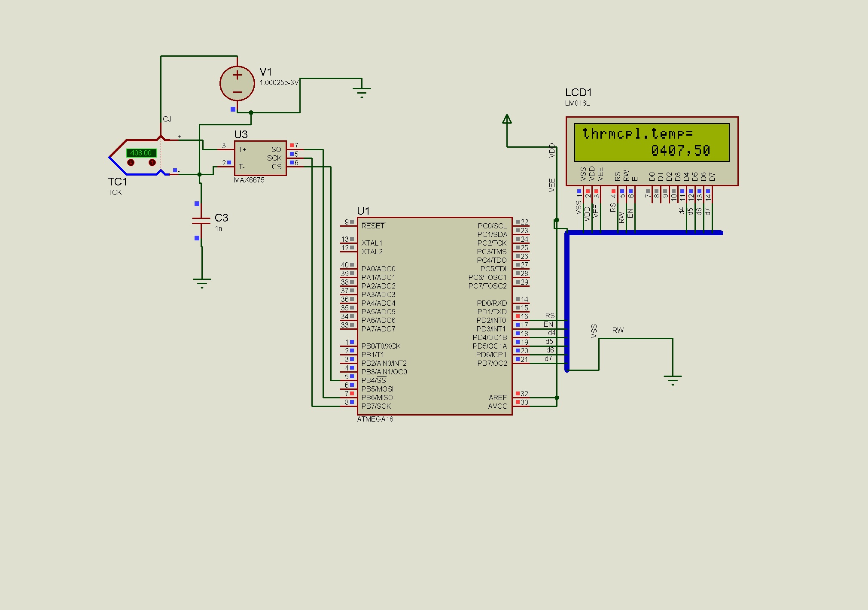Click the SO pin label on U3
The width and height of the screenshot is (868, 610).
coord(276,149)
